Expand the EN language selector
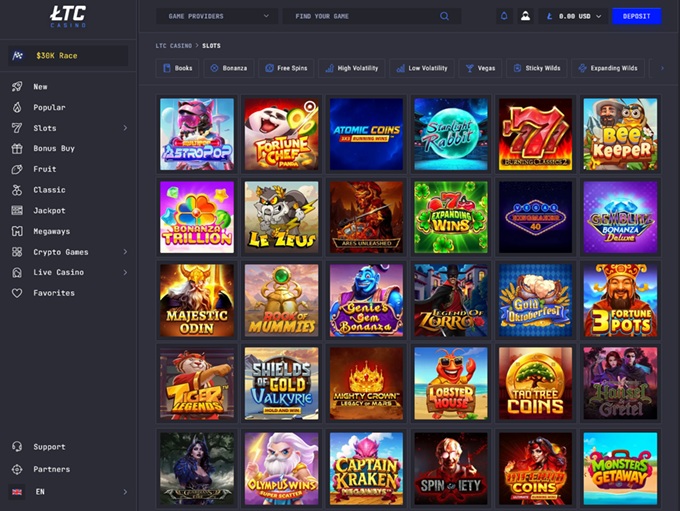Screen dimensions: 680x511 [125, 492]
